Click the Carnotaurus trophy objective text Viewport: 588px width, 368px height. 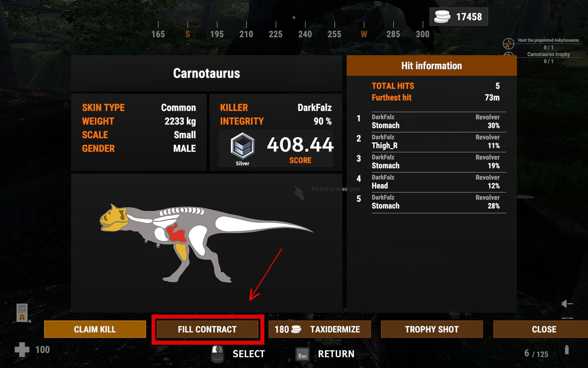[548, 54]
